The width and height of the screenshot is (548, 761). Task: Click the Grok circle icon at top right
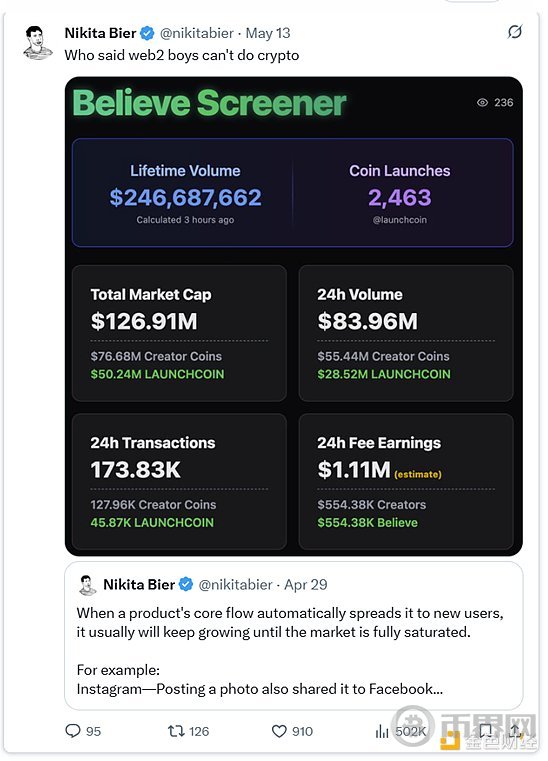point(515,32)
